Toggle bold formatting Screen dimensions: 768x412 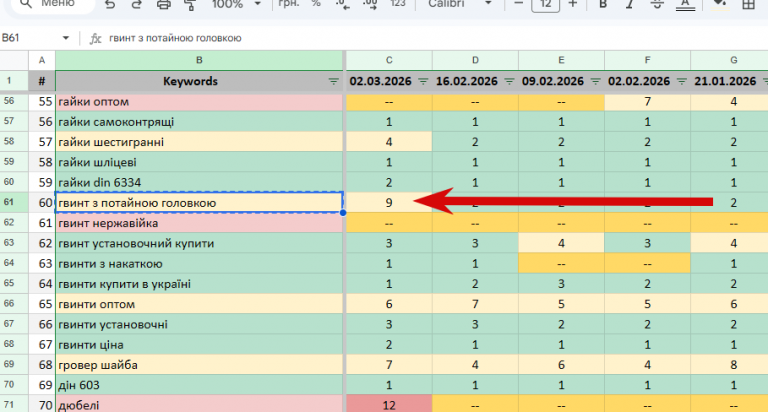pyautogui.click(x=603, y=4)
